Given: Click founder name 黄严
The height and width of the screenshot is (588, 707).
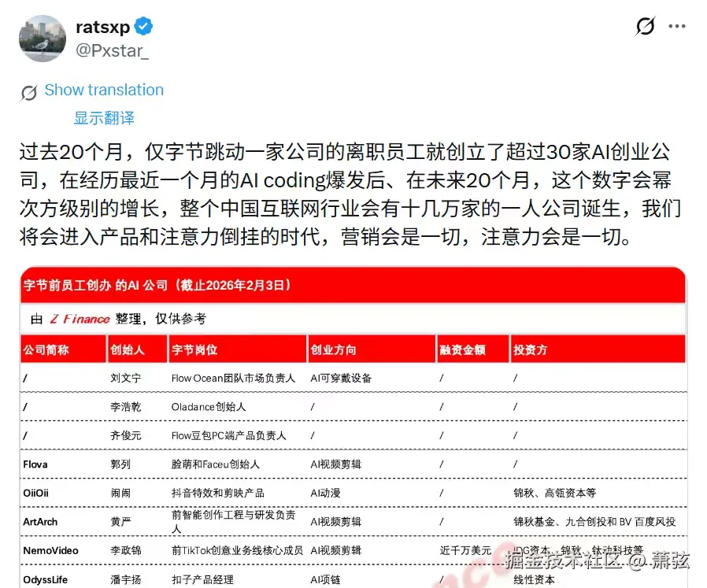Looking at the screenshot, I should 120,522.
